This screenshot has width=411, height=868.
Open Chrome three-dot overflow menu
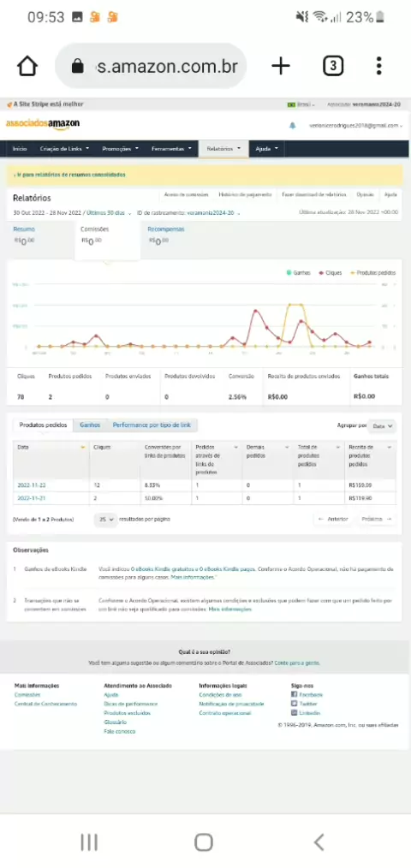tap(378, 66)
